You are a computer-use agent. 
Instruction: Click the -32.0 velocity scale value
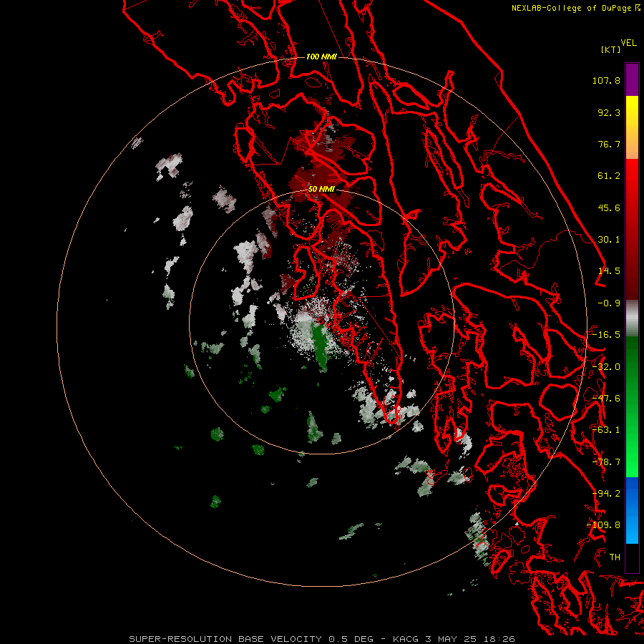(606, 367)
